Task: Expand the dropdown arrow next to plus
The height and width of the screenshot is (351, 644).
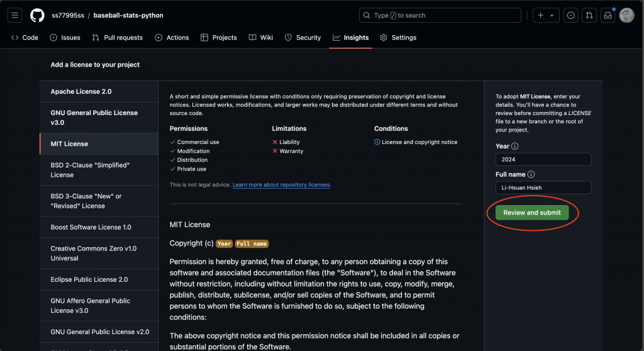Action: (552, 16)
